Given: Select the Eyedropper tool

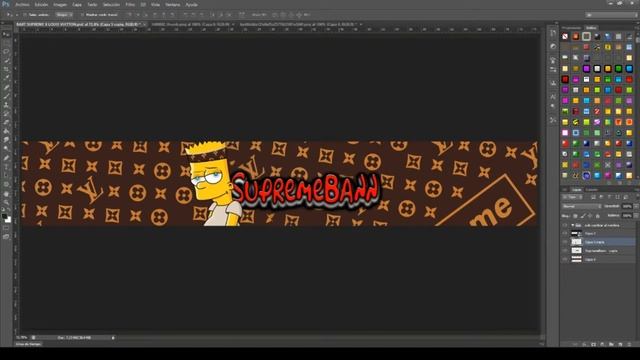Looking at the screenshot, I should pos(6,78).
